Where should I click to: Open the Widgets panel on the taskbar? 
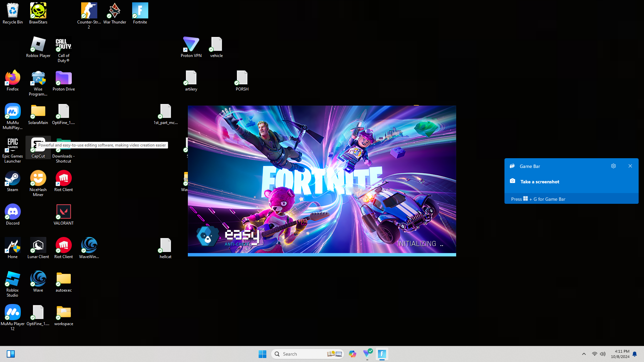point(11,354)
